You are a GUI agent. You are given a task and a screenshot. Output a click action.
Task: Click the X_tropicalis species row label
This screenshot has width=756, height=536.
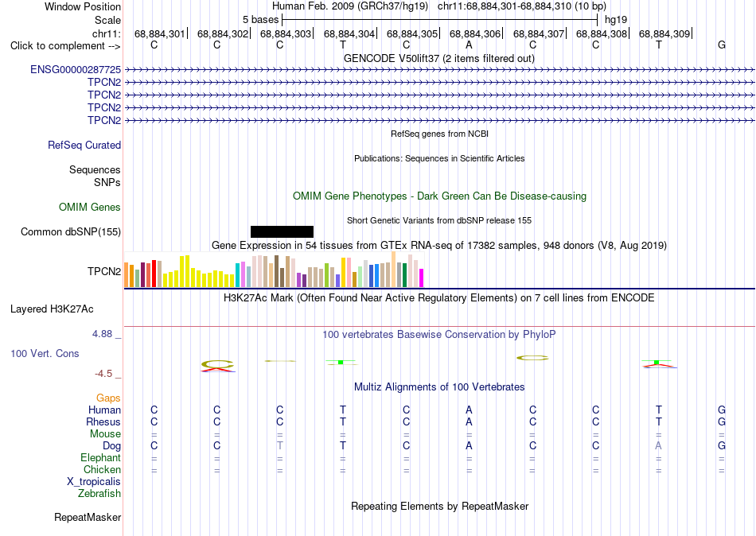click(94, 482)
